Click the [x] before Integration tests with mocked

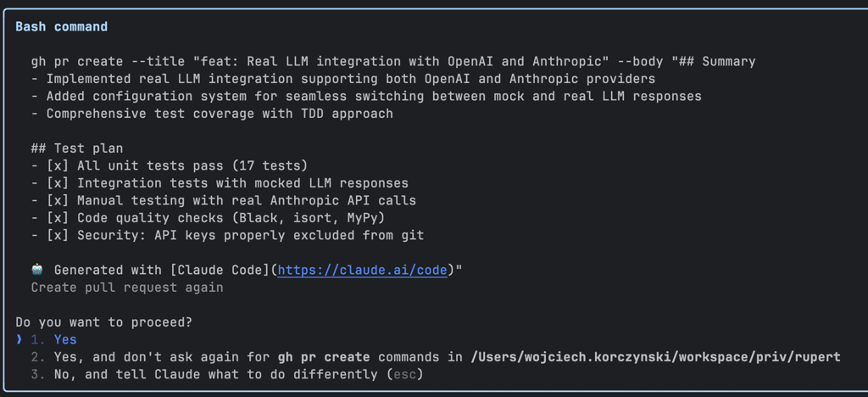[58, 183]
